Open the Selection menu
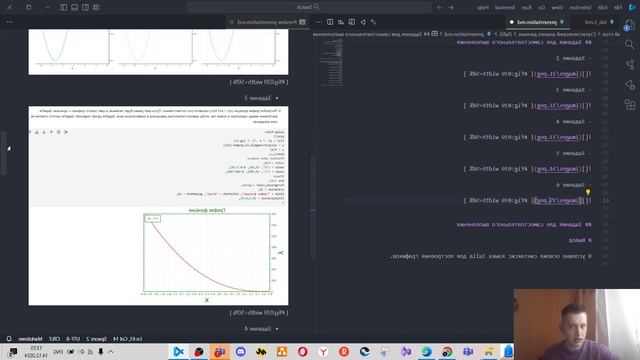Screen dimensions: 640x360 [580, 7]
